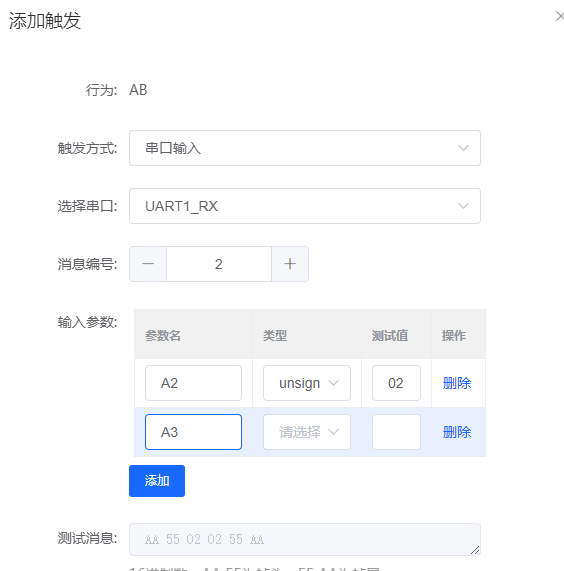This screenshot has width=564, height=571.
Task: Open the 选择串口 dropdown showing UART1_RX
Action: (305, 206)
